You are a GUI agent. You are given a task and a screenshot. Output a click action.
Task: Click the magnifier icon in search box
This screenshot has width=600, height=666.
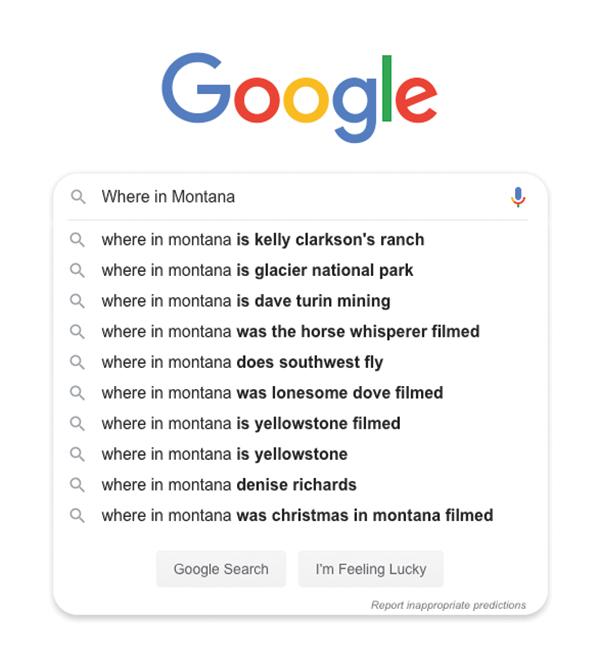point(78,197)
